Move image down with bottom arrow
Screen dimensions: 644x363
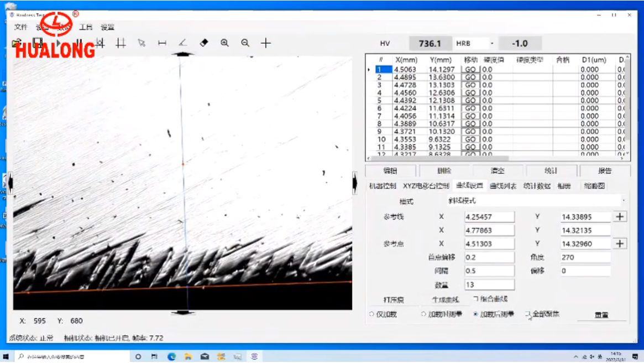click(x=183, y=313)
